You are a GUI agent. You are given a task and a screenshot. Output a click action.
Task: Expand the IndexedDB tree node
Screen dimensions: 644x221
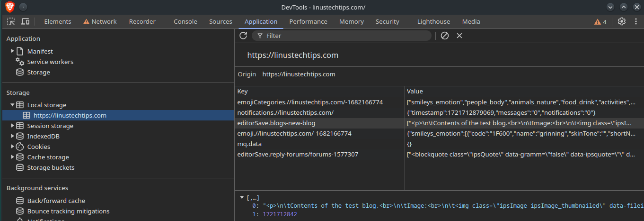pyautogui.click(x=13, y=136)
